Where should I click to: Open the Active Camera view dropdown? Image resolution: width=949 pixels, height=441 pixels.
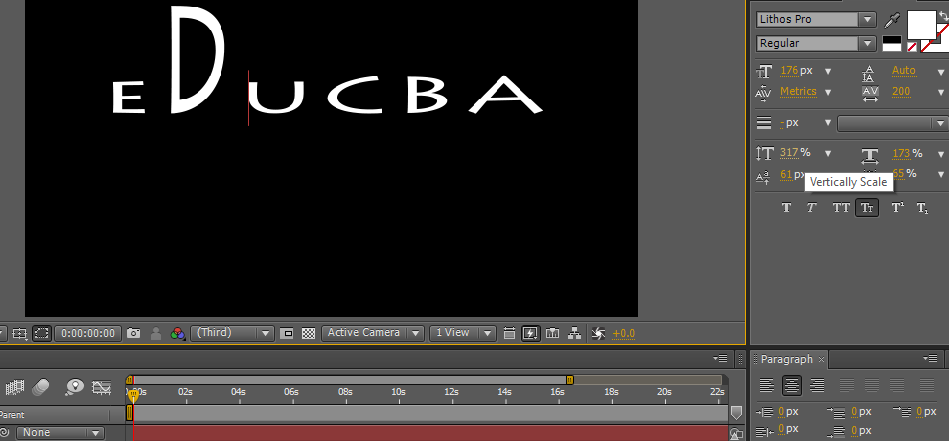pyautogui.click(x=372, y=333)
